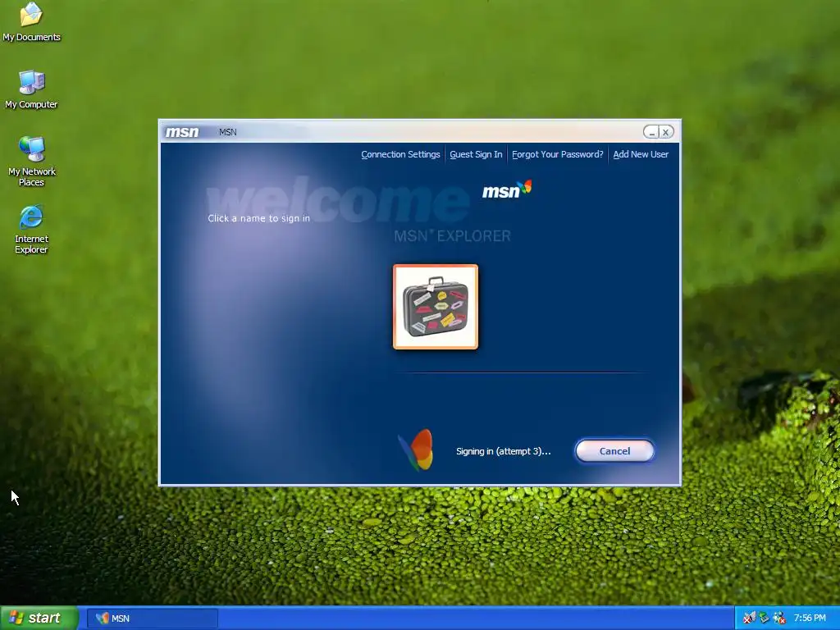840x630 pixels.
Task: Click the suitcase user picture
Action: pos(435,307)
